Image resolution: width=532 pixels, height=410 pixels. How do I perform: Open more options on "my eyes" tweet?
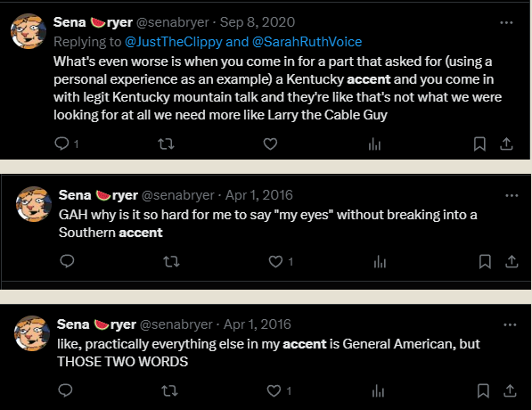coord(512,195)
